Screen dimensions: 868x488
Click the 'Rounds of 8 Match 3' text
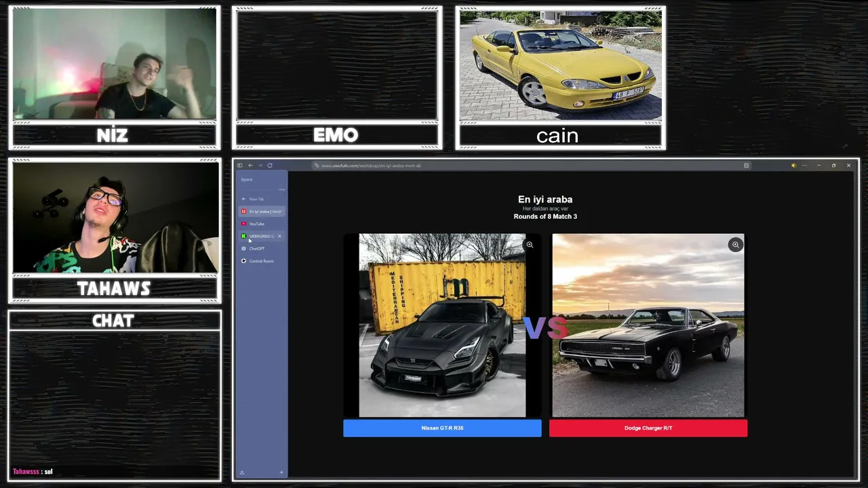[x=545, y=217]
